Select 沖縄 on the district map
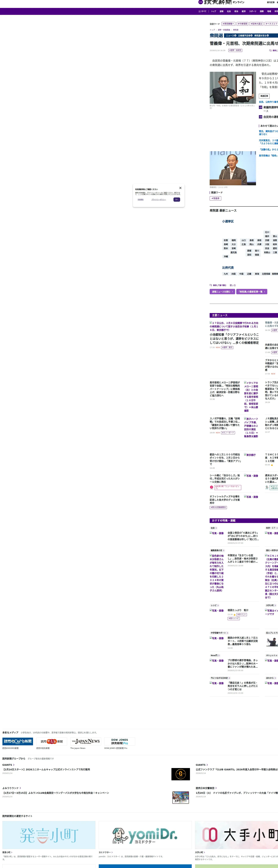This screenshot has height=868, width=278. point(226,256)
